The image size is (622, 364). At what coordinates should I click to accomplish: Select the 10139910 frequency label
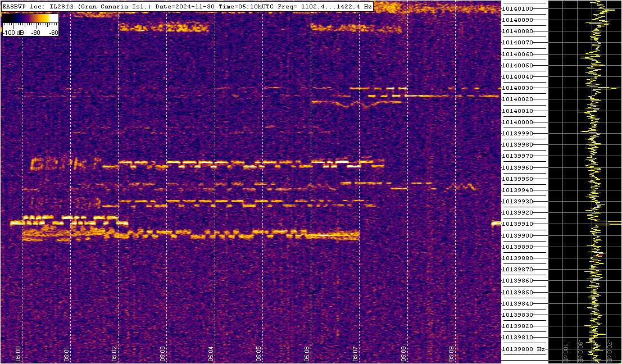517,224
